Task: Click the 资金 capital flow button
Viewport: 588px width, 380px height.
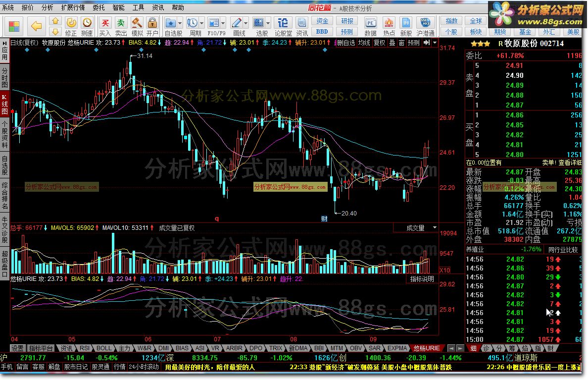Action: (322, 21)
